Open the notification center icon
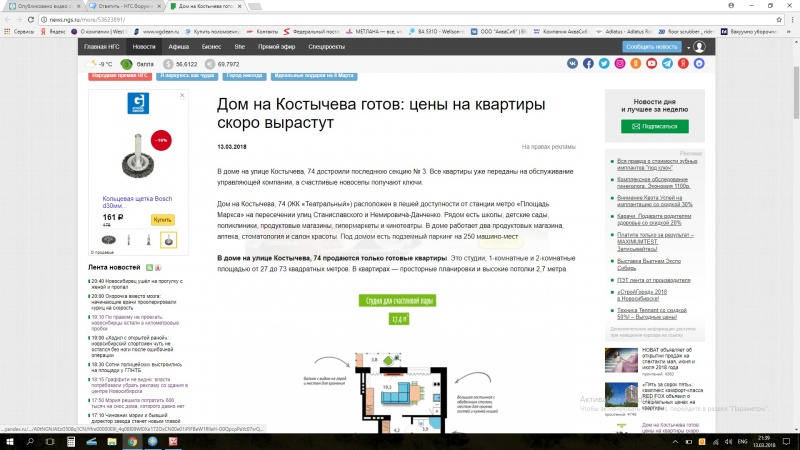800x450 pixels. point(787,441)
